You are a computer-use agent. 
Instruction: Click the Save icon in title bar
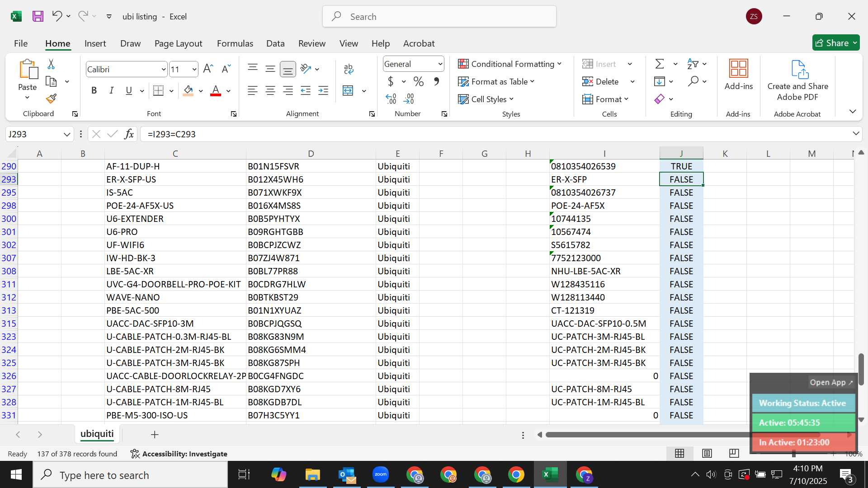38,17
